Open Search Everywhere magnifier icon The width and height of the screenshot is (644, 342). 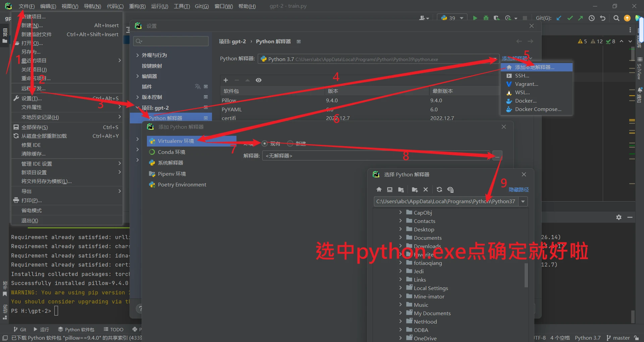click(x=616, y=18)
